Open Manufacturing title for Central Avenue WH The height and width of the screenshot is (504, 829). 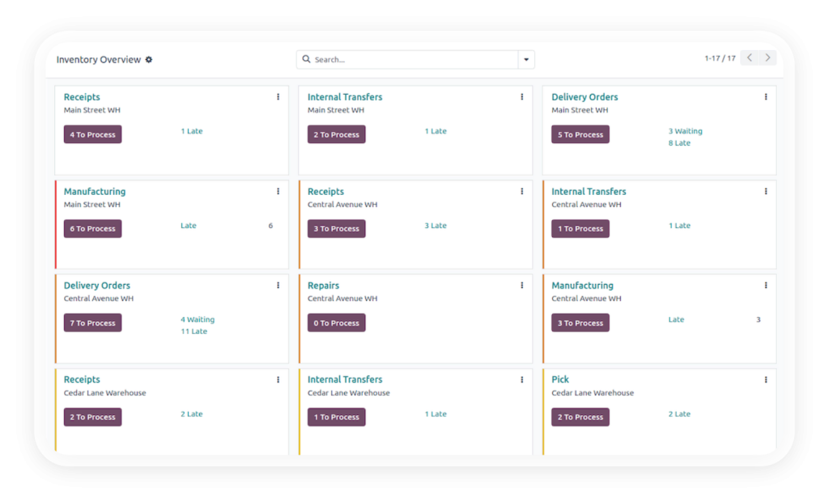(582, 286)
